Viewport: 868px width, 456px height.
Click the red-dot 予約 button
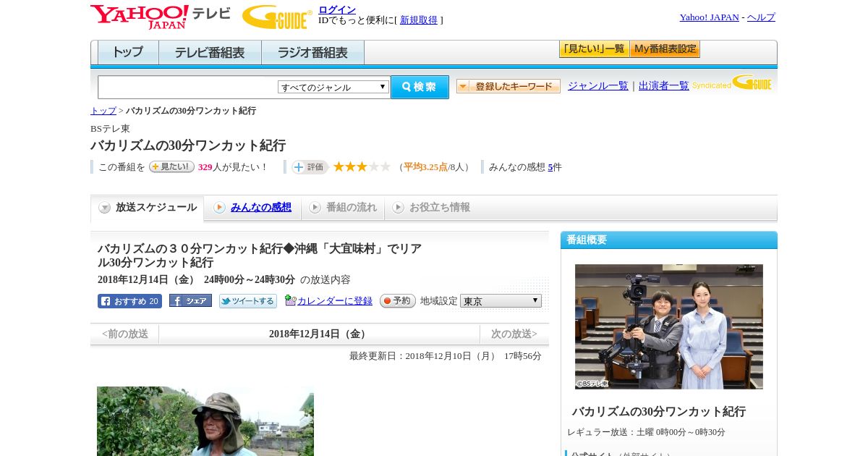398,300
